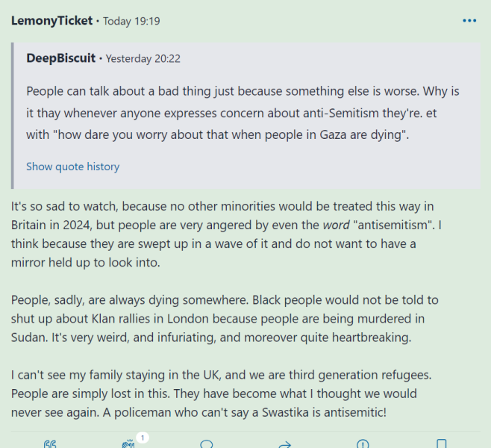Click the report post icon

click(363, 444)
